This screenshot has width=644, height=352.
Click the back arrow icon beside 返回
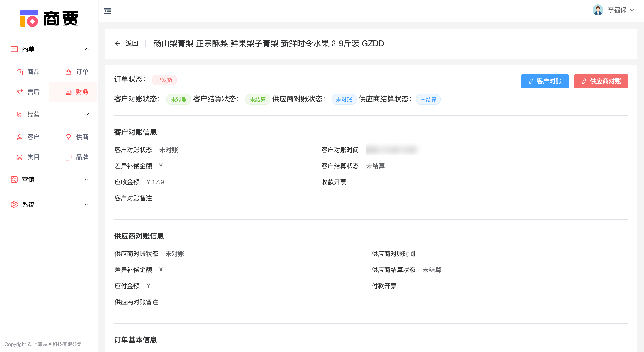pyautogui.click(x=117, y=43)
